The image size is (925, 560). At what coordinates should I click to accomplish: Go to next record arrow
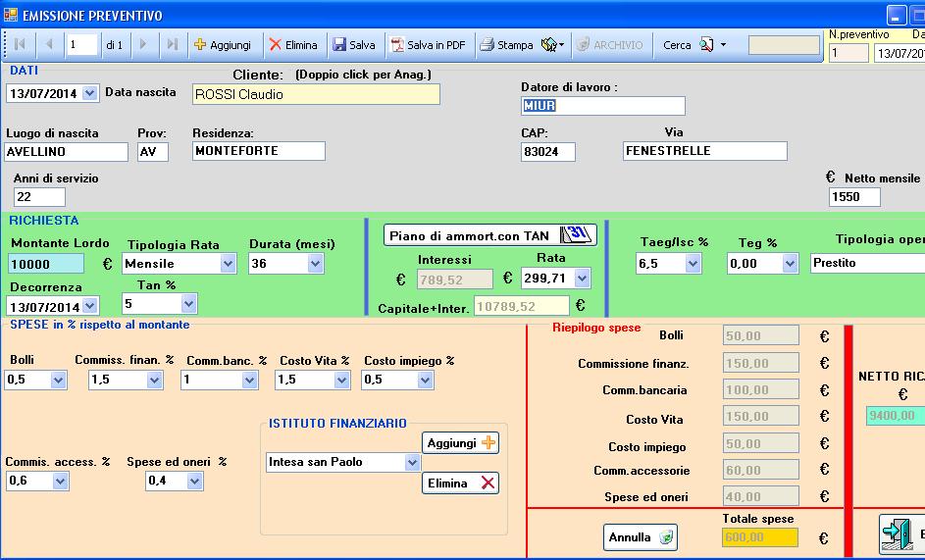coord(143,45)
